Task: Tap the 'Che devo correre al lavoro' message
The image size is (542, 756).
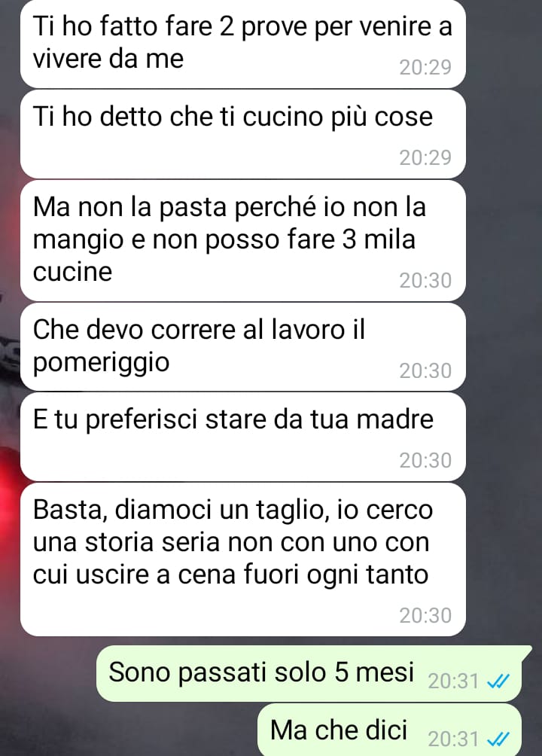Action: 243,346
